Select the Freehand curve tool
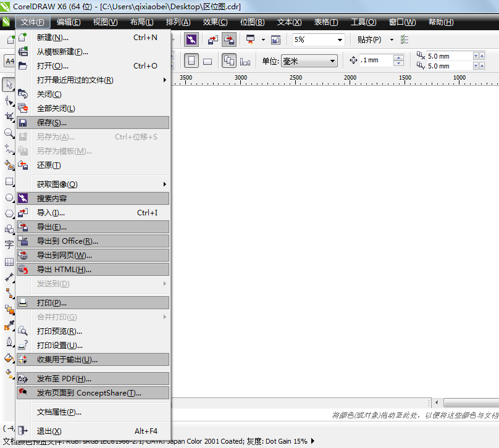The height and width of the screenshot is (448, 499). (9, 149)
